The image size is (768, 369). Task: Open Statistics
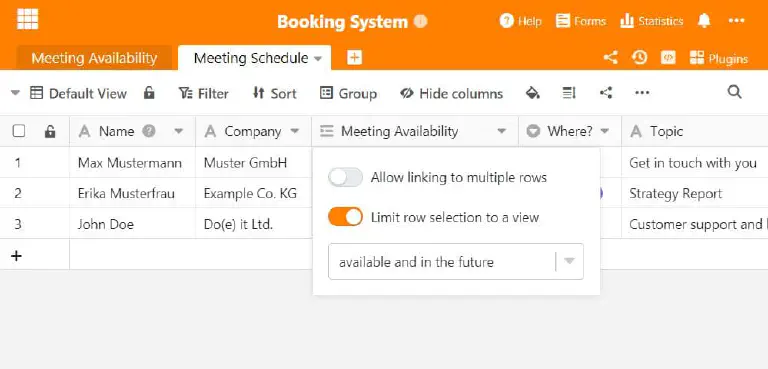(651, 21)
